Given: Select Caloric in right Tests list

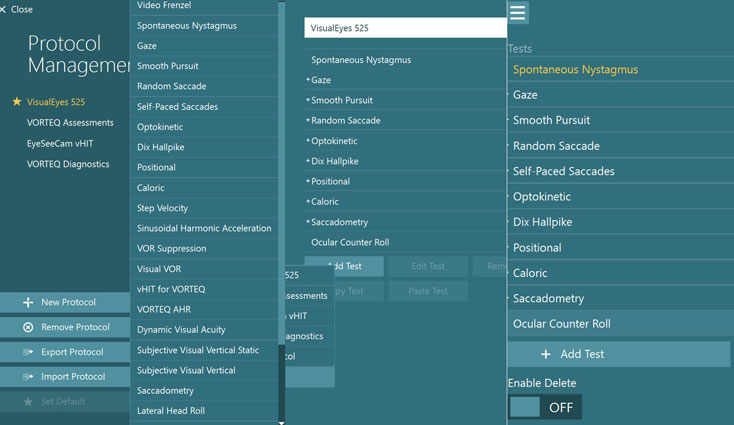Looking at the screenshot, I should coord(621,273).
